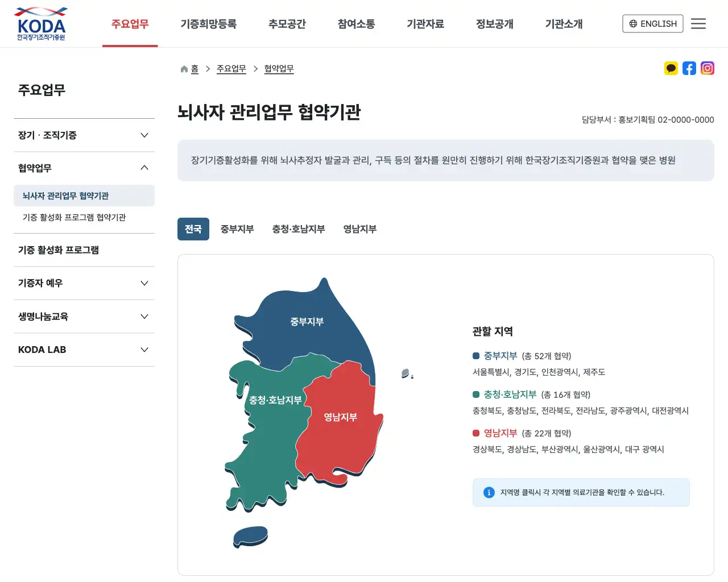The width and height of the screenshot is (728, 582).
Task: Open the KakaoTalk share icon
Action: (671, 69)
